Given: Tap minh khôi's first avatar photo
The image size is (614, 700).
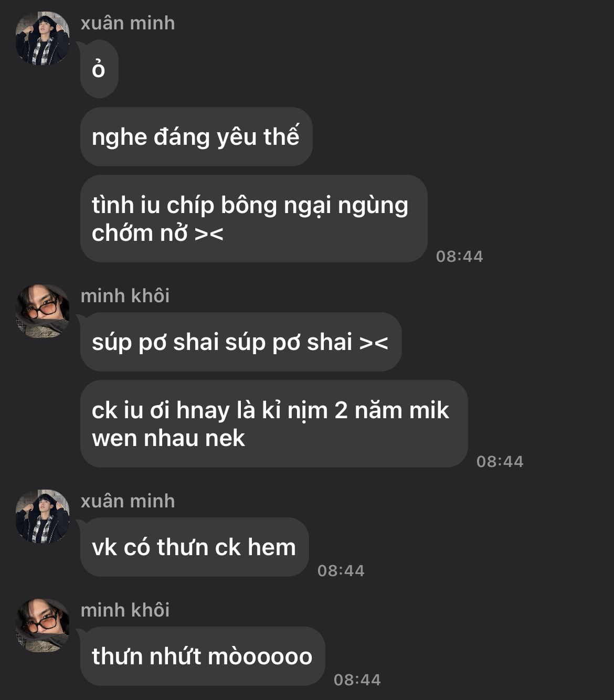Looking at the screenshot, I should [x=43, y=311].
